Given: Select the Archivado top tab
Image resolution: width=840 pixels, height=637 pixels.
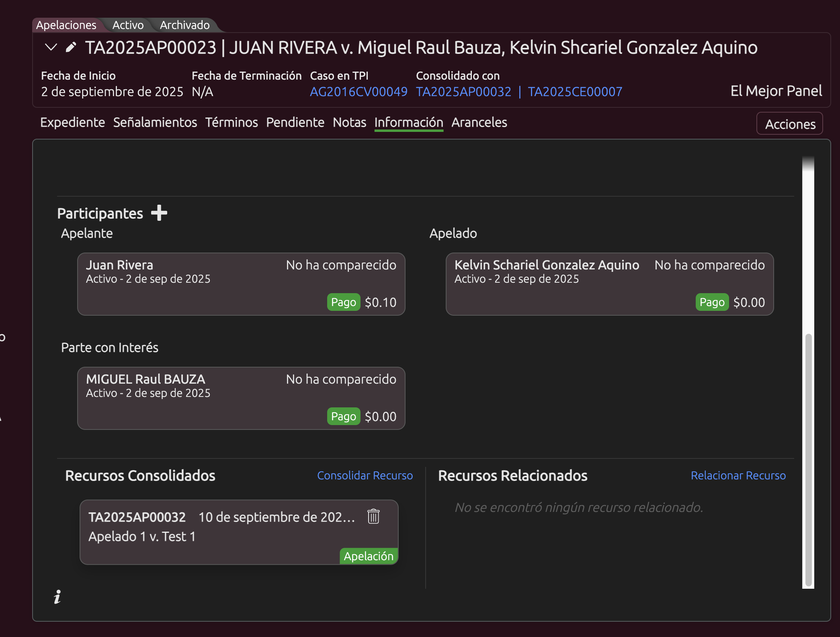Looking at the screenshot, I should (x=184, y=25).
